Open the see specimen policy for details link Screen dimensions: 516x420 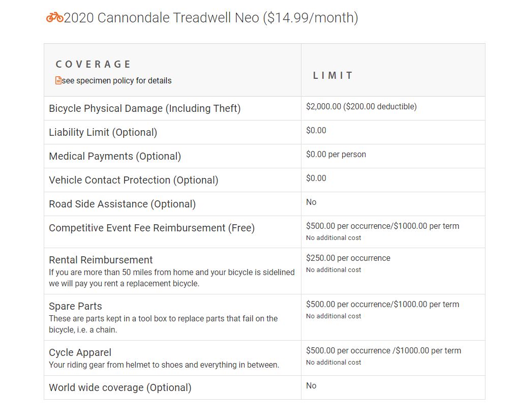point(116,81)
